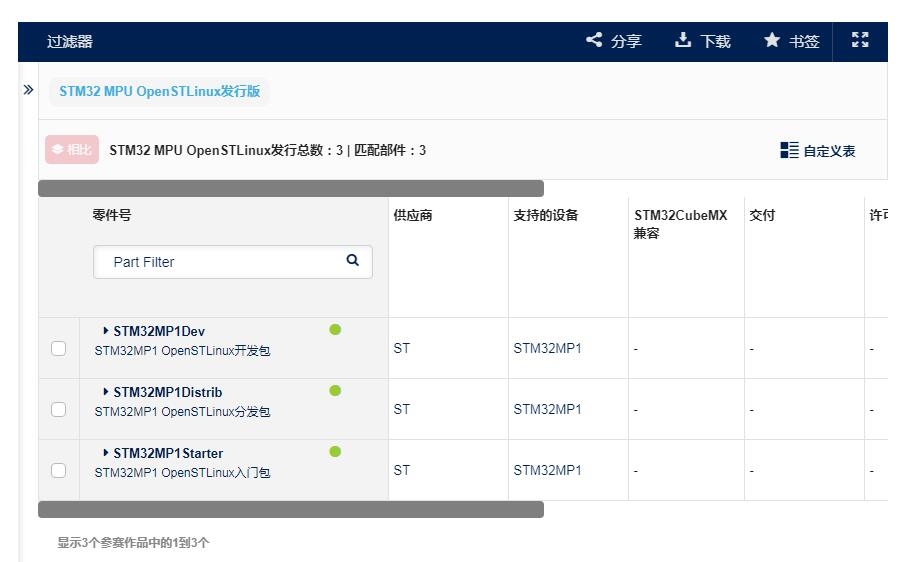Open the STM32MP1Dev part link
Screen dimensions: 912x562
[x=159, y=331]
